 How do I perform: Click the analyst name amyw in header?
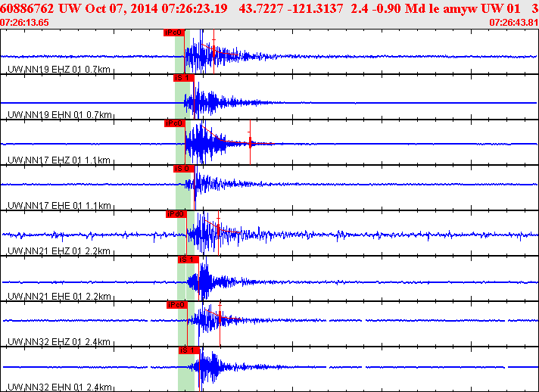(460, 8)
